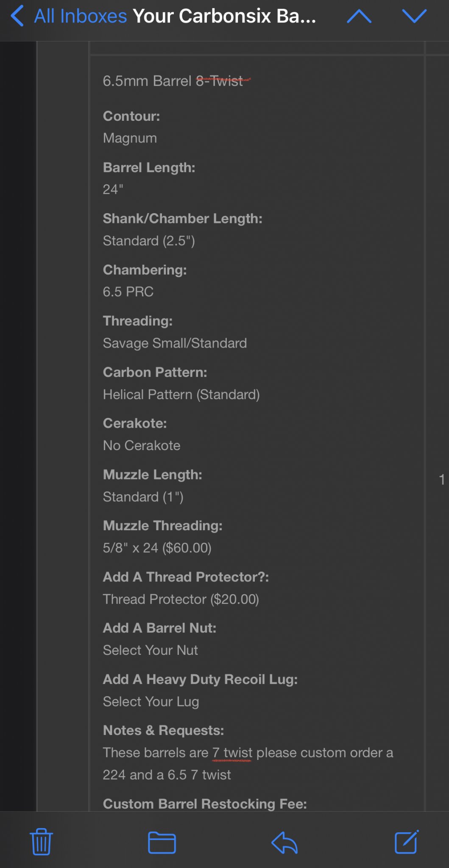Delete this email with the trash icon
Image resolution: width=449 pixels, height=868 pixels.
41,842
